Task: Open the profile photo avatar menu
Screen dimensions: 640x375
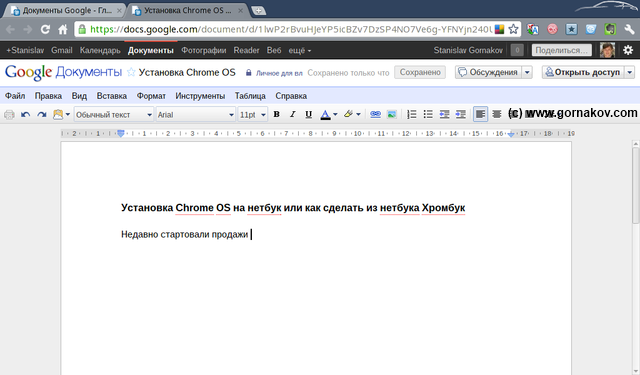Action: (607, 50)
